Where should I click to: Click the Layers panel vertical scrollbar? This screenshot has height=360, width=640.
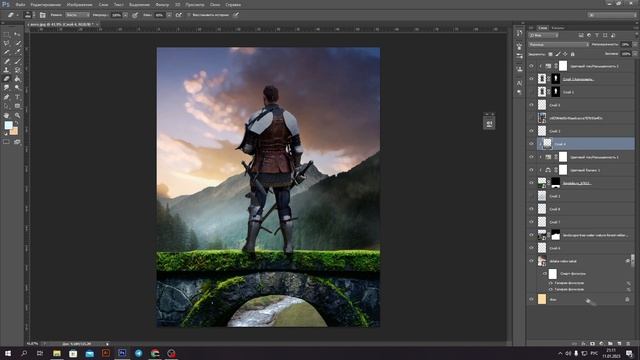pyautogui.click(x=633, y=261)
